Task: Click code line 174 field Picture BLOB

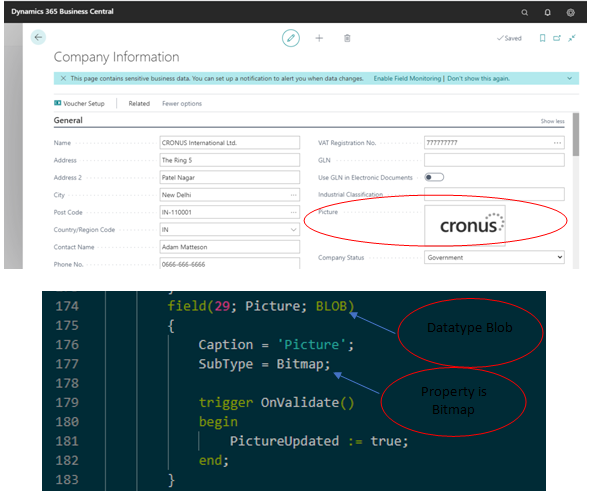Action: (x=261, y=306)
